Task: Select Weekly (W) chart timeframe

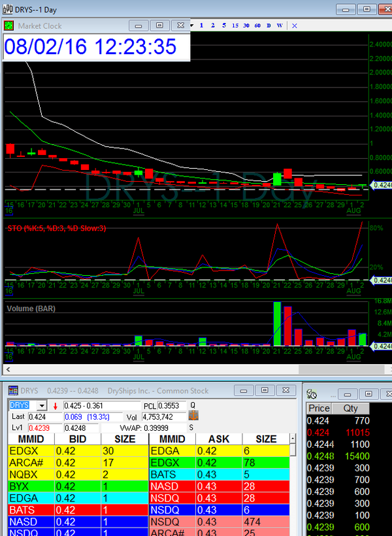Action: click(x=280, y=25)
